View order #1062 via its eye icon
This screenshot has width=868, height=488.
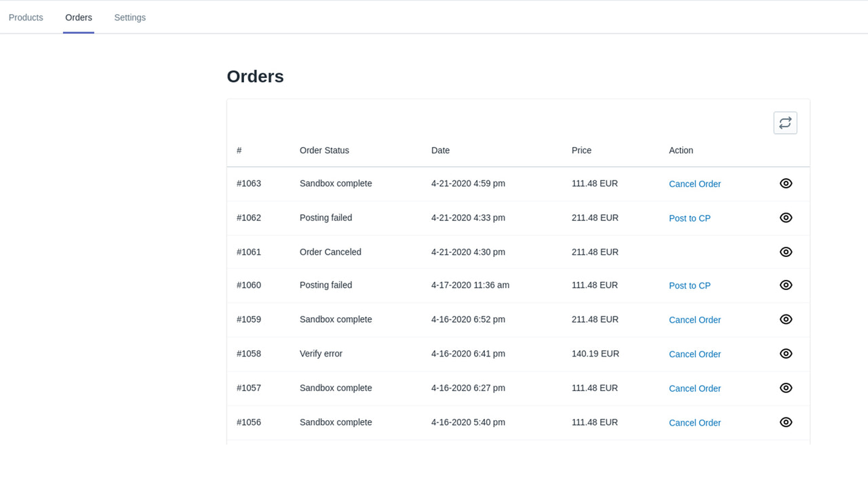coord(785,218)
